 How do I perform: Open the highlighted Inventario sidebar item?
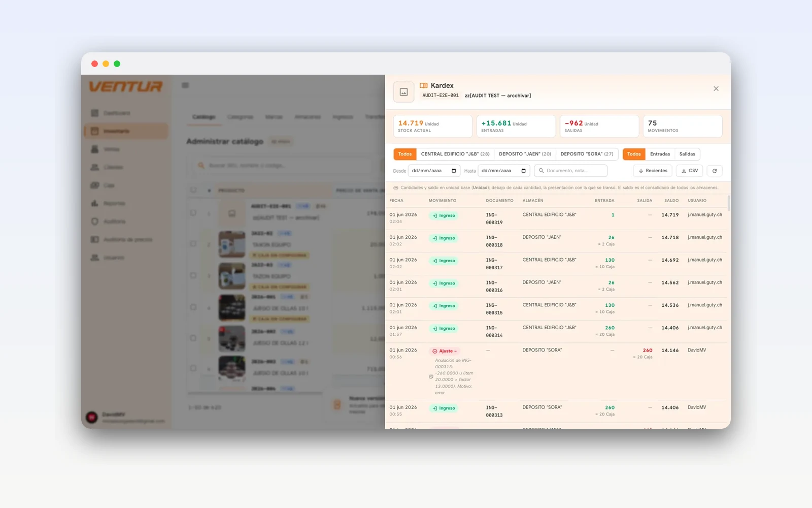(126, 131)
